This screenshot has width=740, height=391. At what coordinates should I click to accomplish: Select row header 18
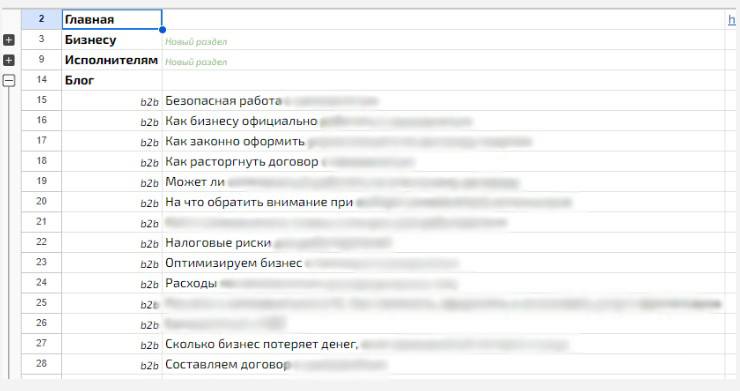42,162
